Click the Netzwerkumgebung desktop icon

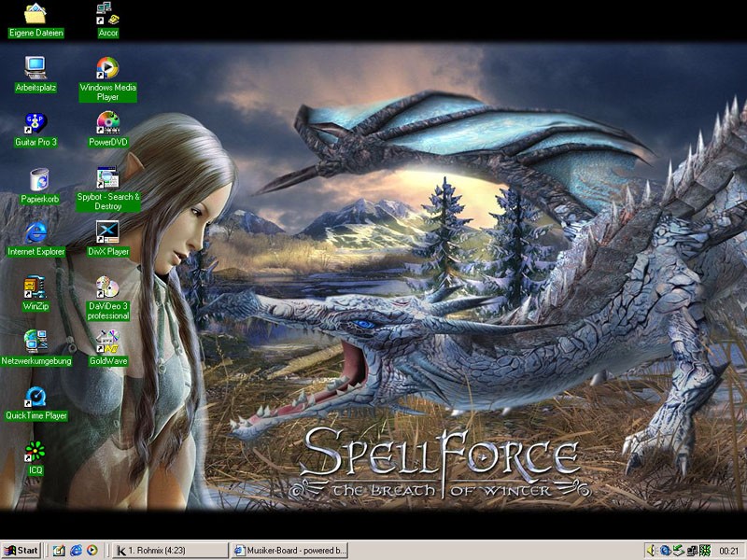(35, 342)
